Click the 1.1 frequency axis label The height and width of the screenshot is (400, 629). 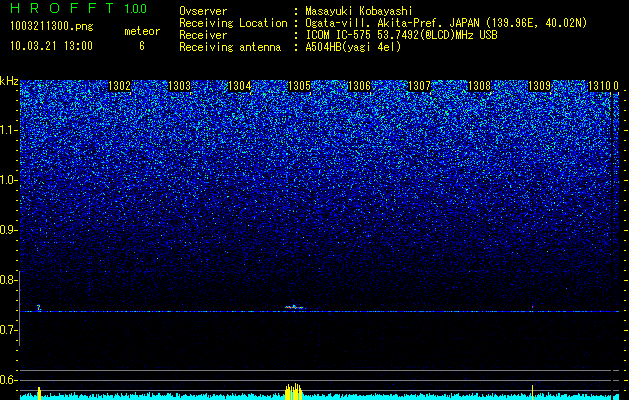(9, 130)
